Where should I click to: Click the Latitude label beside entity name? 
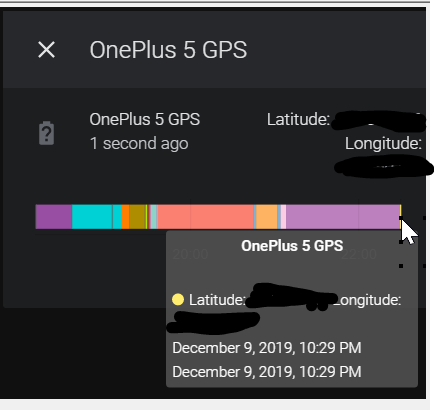[x=298, y=119]
